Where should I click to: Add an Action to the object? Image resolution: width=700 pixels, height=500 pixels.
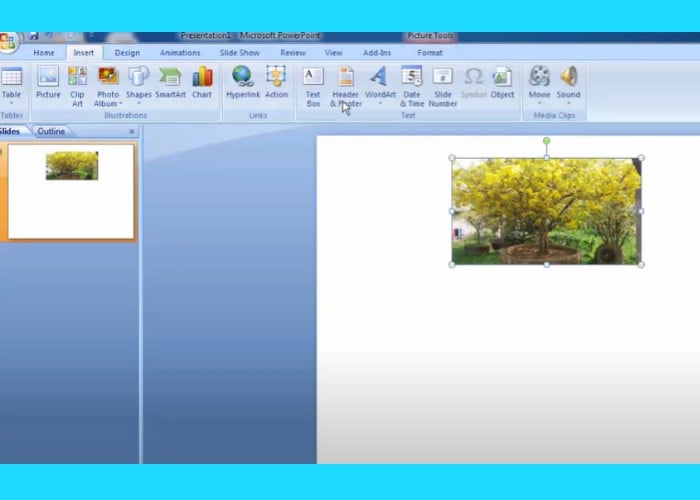click(276, 82)
